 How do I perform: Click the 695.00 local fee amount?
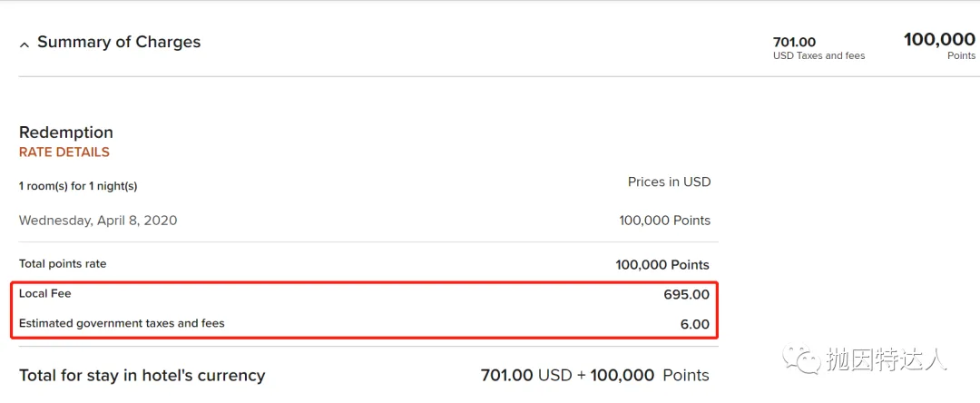[686, 295]
